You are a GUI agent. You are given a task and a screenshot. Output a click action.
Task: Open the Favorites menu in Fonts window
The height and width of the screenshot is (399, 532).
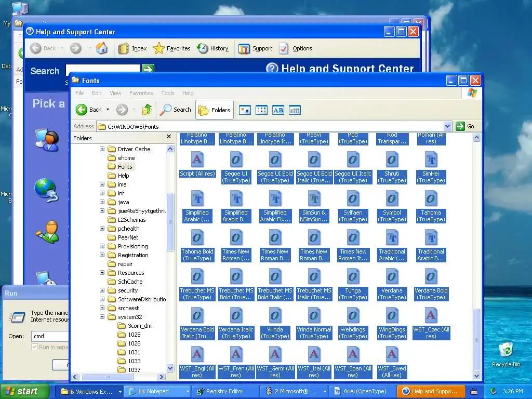point(141,93)
